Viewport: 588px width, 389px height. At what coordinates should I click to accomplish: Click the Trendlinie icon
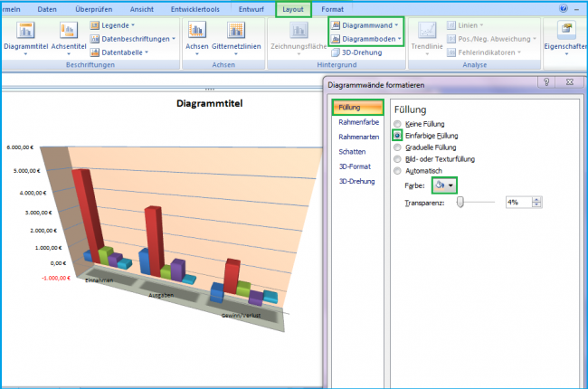pos(427,30)
